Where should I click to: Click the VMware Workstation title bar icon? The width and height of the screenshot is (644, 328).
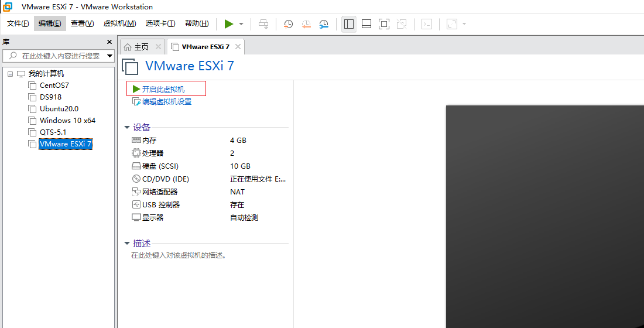coord(8,6)
